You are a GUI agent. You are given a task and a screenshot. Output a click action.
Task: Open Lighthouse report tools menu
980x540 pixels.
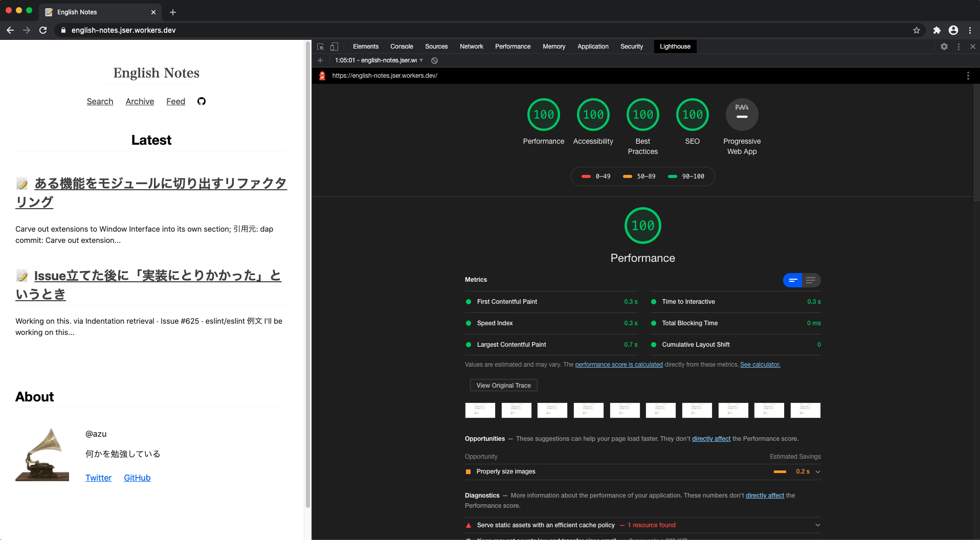968,76
